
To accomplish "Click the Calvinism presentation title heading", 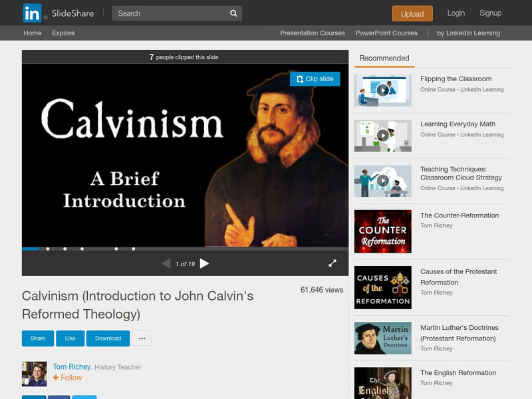I will (138, 305).
